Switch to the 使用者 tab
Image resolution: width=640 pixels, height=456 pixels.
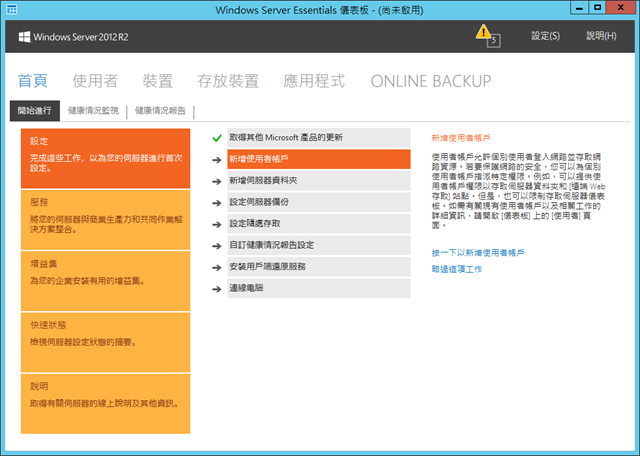[x=95, y=81]
